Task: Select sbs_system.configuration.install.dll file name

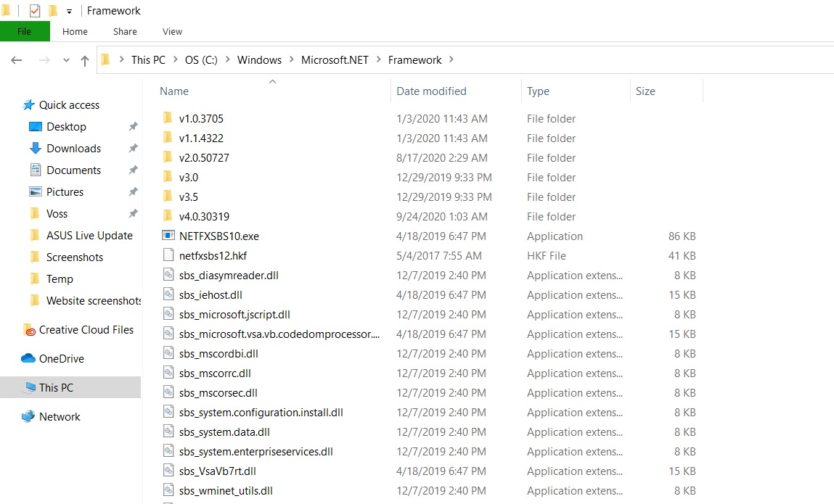Action: coord(261,413)
